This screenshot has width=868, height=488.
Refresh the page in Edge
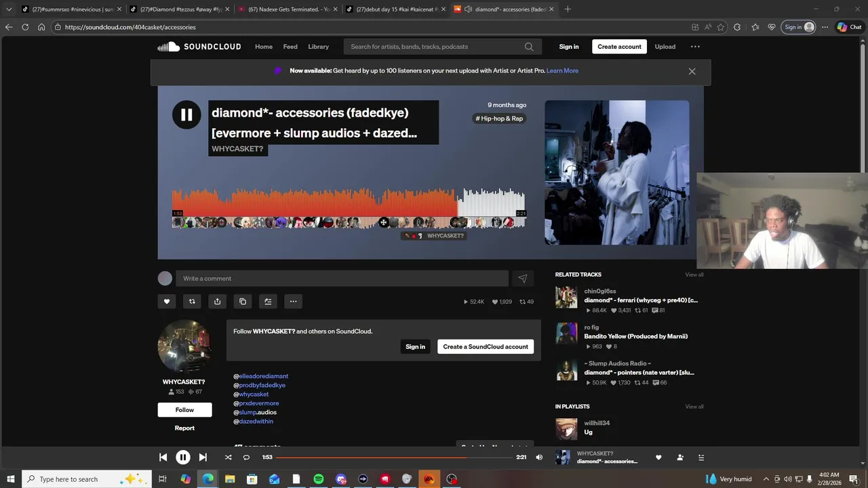[25, 27]
